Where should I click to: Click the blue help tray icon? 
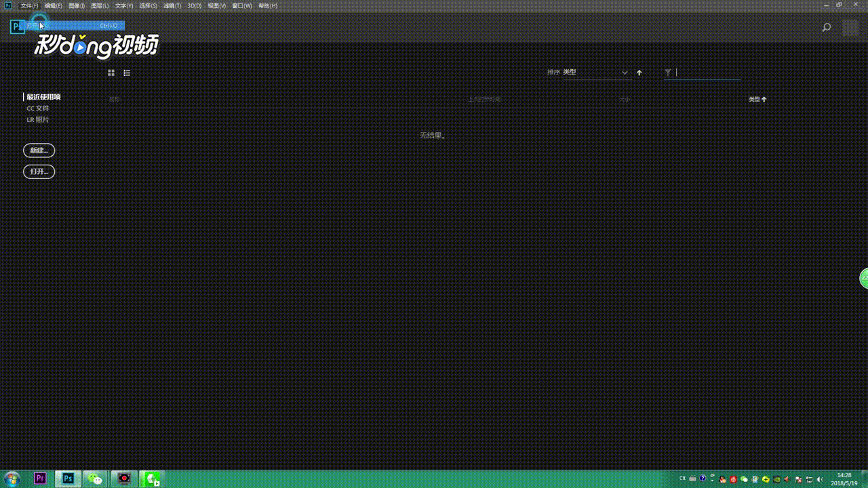click(x=703, y=479)
